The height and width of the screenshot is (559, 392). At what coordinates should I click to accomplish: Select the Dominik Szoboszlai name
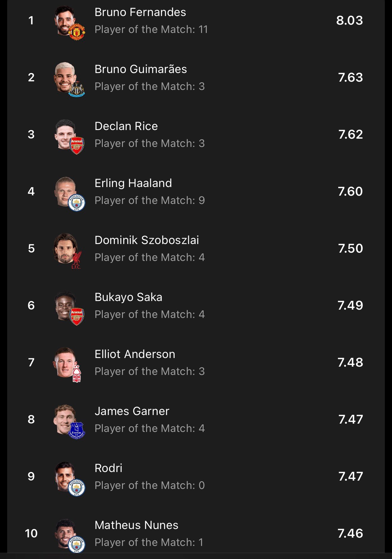(147, 240)
